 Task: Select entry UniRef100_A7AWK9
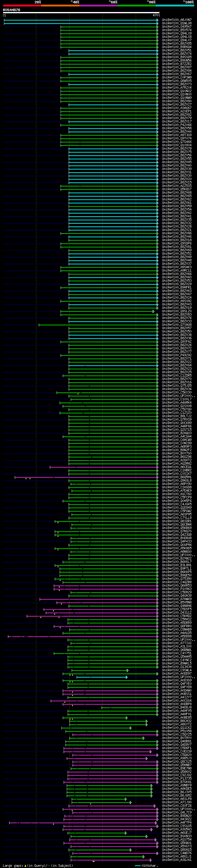(177, 599)
